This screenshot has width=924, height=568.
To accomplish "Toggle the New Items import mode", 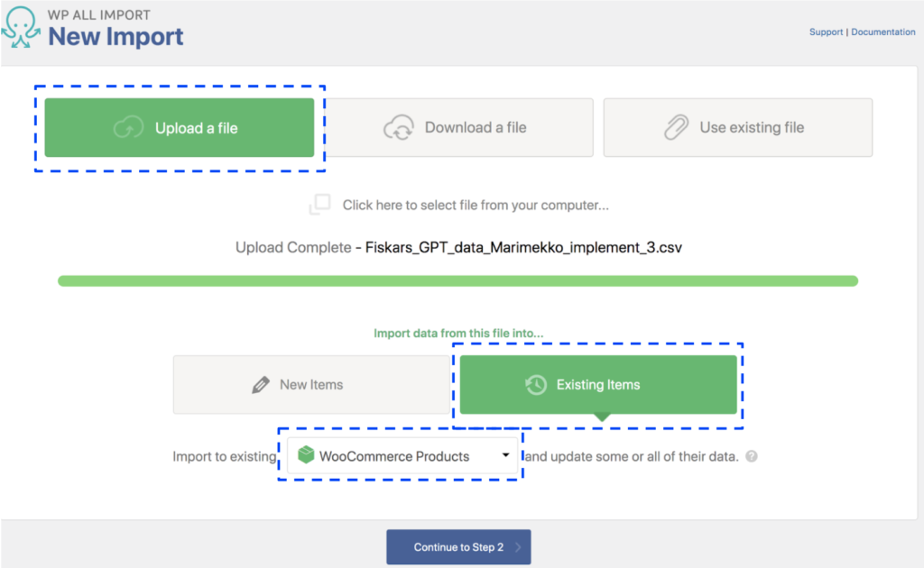I will (311, 384).
